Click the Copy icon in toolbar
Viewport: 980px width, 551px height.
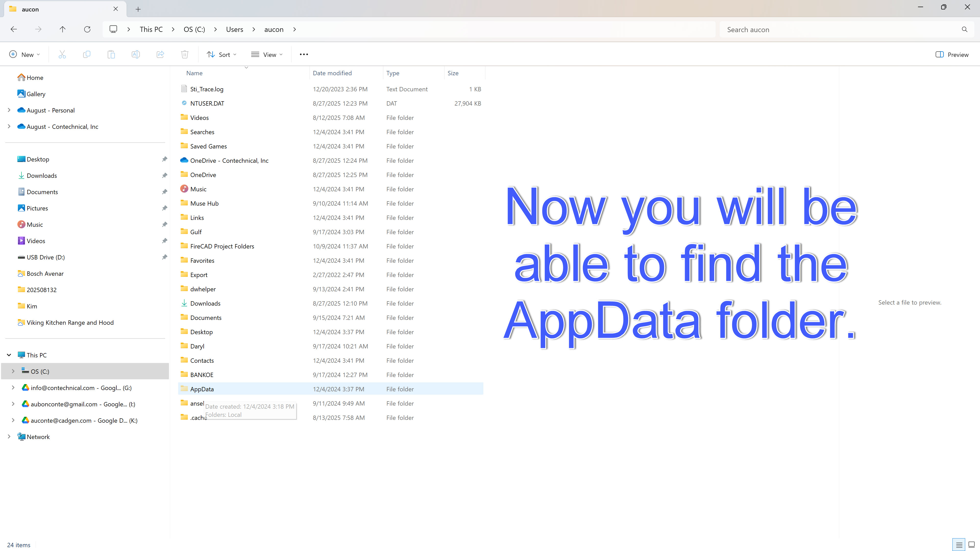87,54
